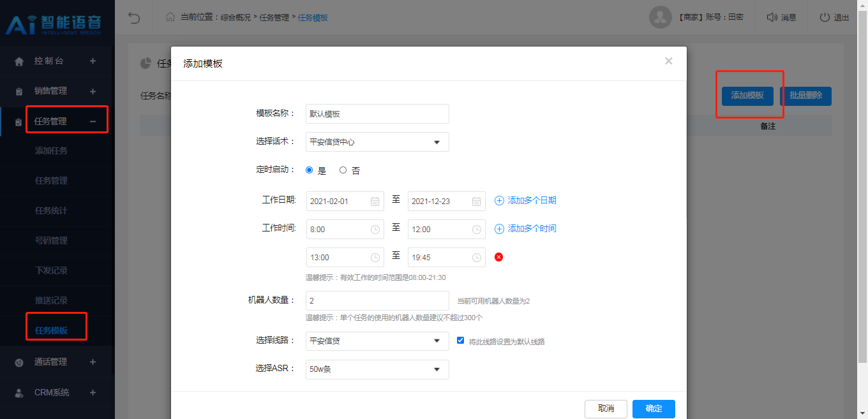This screenshot has width=868, height=419.
Task: Click clock icon in 19:45 time field
Action: tap(477, 258)
